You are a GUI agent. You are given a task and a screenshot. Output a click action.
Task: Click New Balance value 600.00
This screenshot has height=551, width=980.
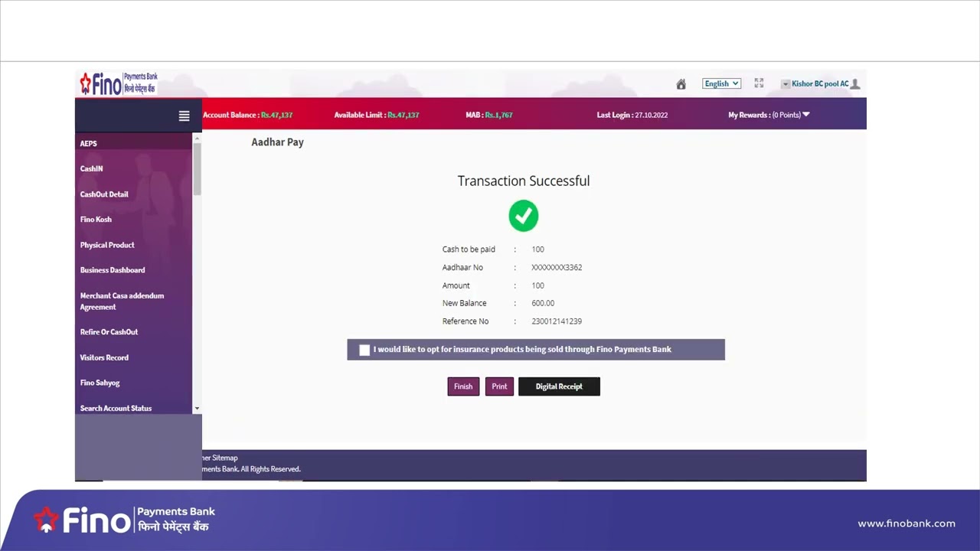[x=543, y=303]
